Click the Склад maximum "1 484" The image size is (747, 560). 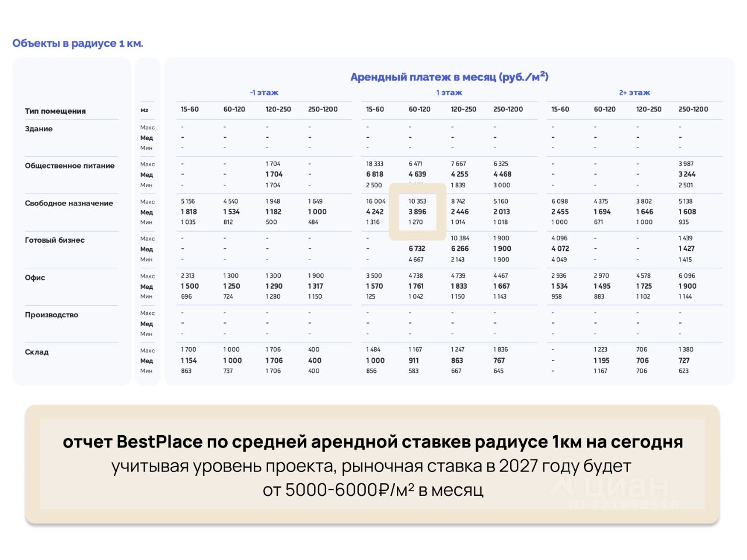pyautogui.click(x=373, y=349)
